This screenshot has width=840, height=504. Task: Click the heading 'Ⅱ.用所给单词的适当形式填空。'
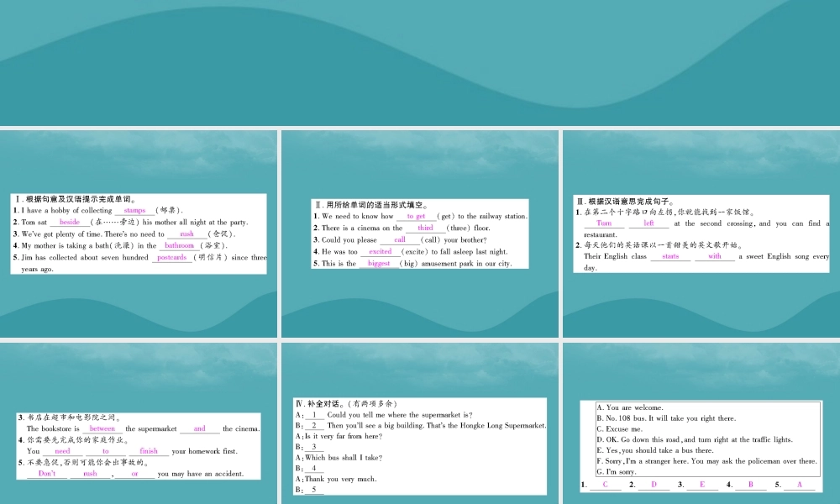pyautogui.click(x=371, y=205)
